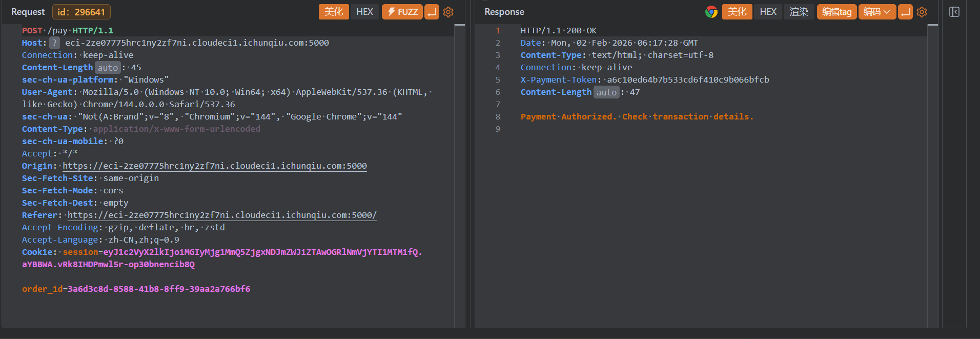980x339 pixels.
Task: Collapse the side panel icon at far right
Action: (x=954, y=12)
